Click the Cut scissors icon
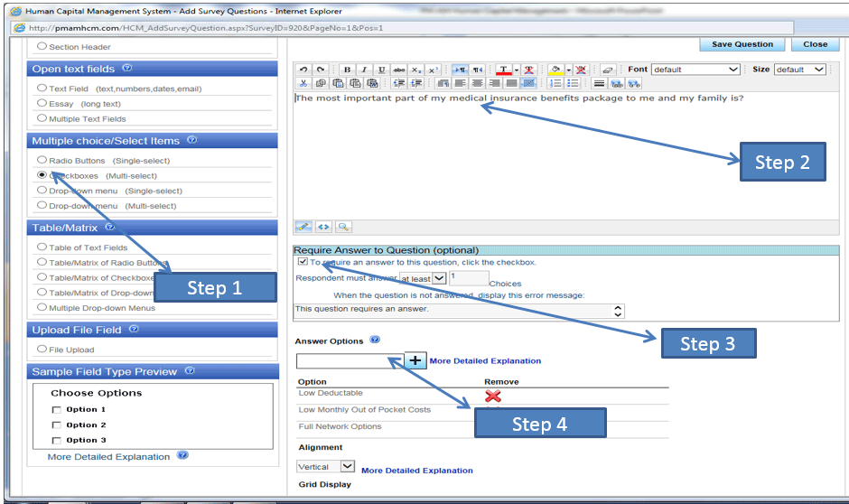 [x=303, y=83]
